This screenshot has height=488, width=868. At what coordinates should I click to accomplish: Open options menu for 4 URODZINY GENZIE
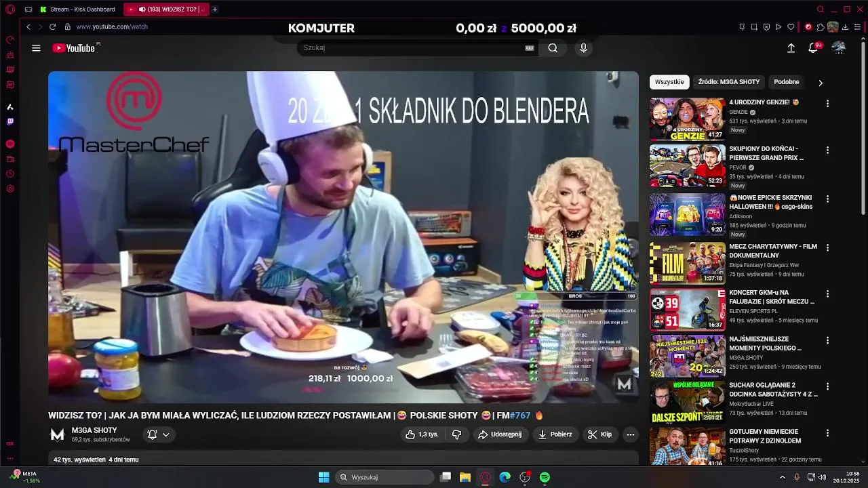click(x=827, y=104)
